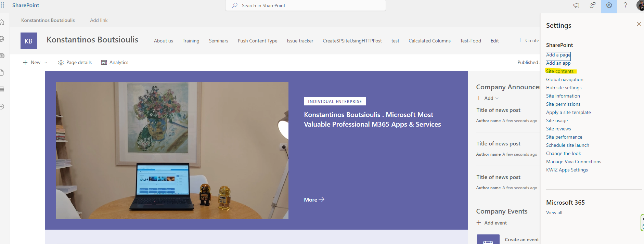
Task: Open the Training navigation item
Action: (191, 41)
